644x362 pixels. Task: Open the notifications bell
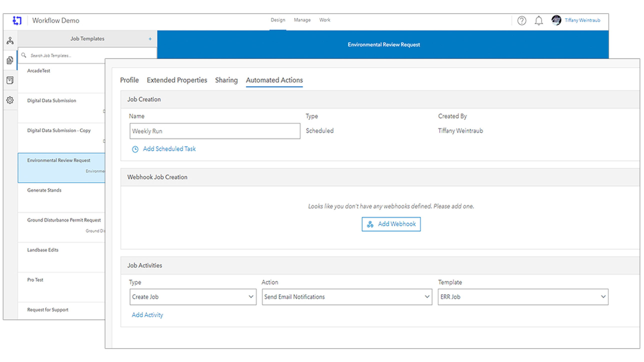[x=538, y=20]
